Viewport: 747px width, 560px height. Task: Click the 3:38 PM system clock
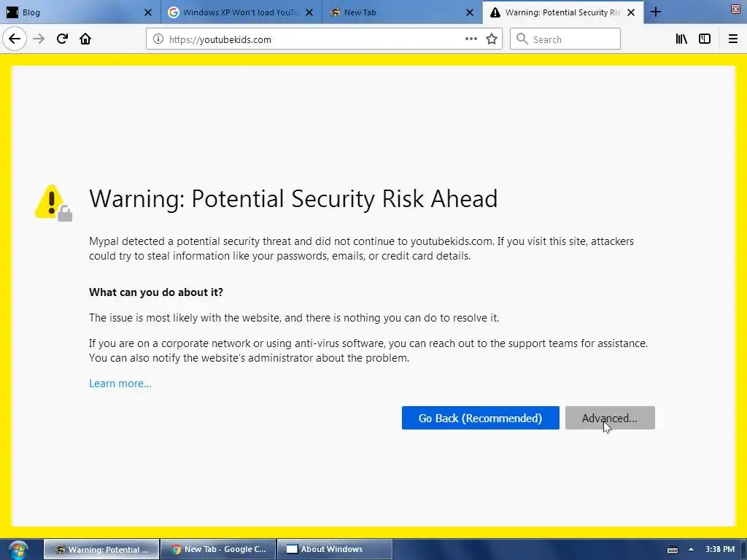click(x=720, y=549)
